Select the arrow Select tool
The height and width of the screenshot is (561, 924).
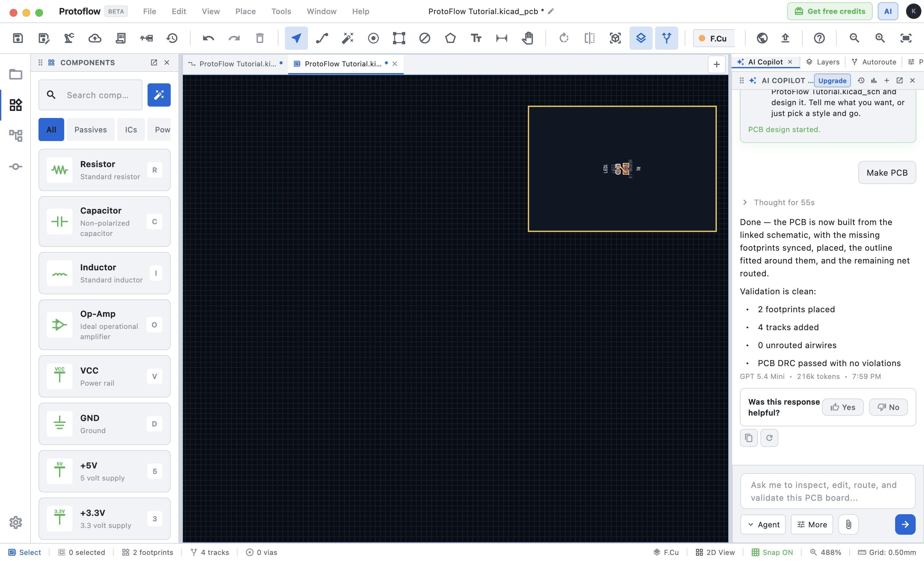[296, 38]
